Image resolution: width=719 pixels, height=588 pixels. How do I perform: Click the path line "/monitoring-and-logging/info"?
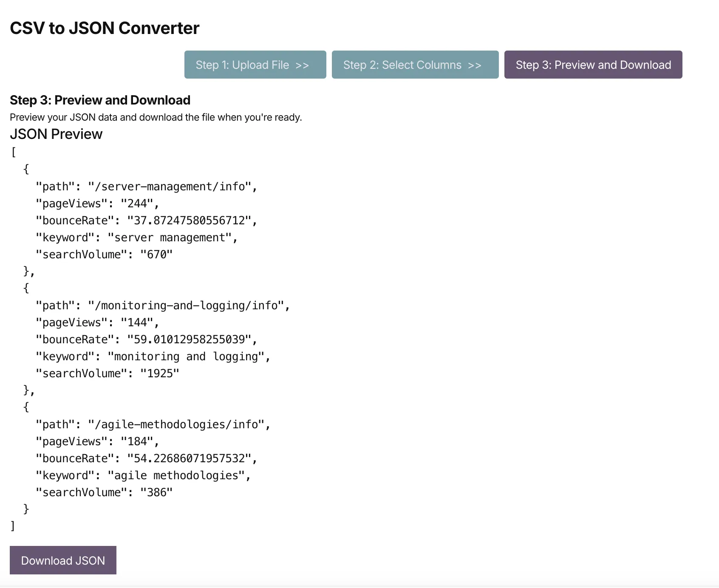tap(163, 305)
